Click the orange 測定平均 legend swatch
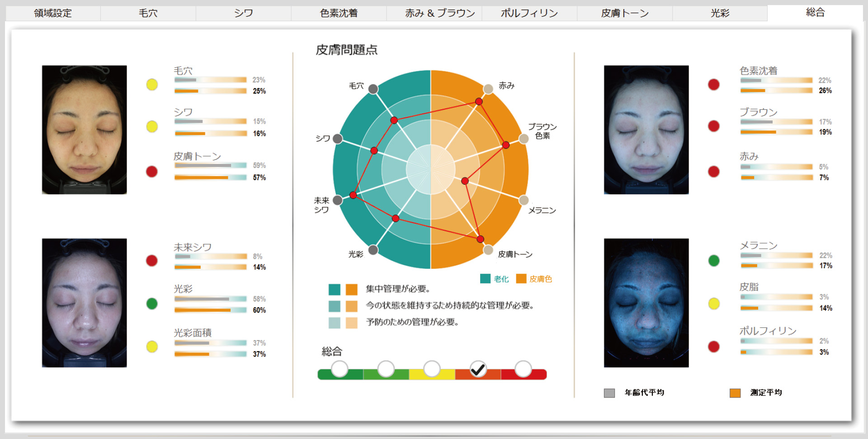This screenshot has width=868, height=439. 735,393
